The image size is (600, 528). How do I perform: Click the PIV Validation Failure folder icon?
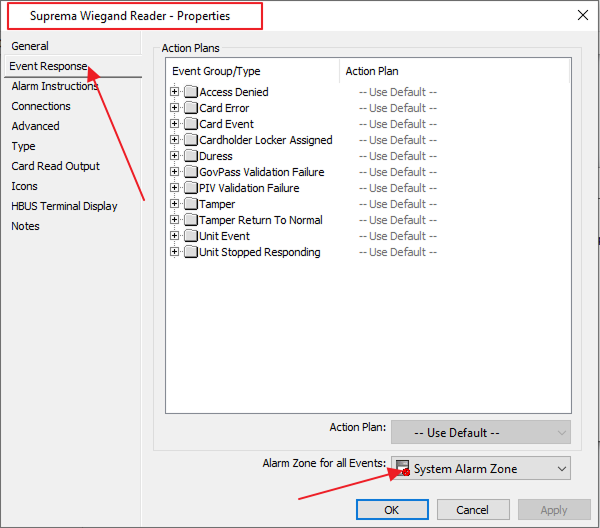tap(191, 188)
